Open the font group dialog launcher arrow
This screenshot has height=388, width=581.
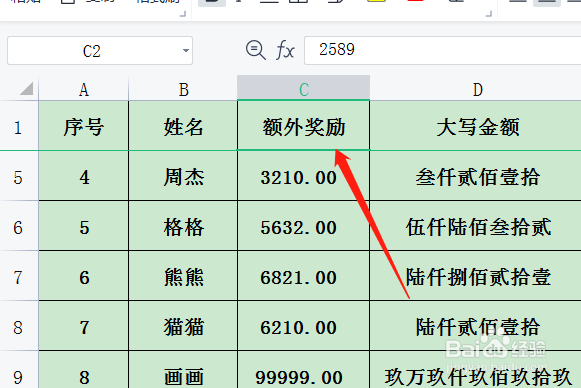coord(489,14)
